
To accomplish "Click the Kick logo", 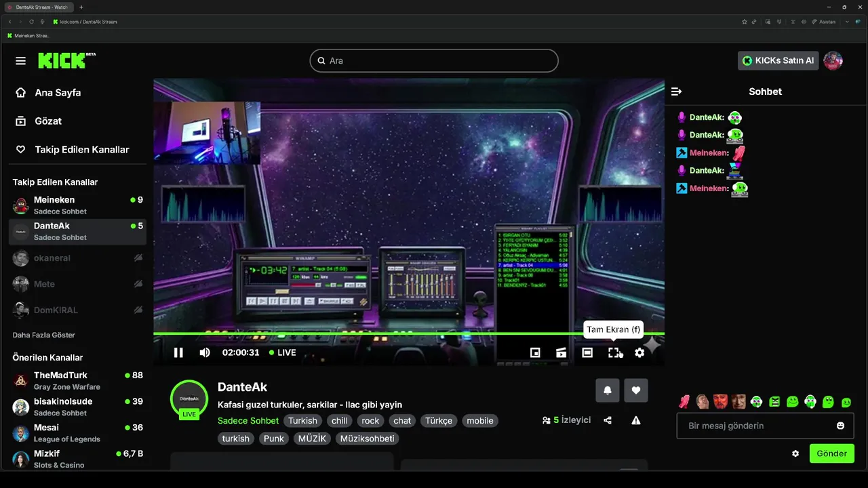I will point(66,60).
